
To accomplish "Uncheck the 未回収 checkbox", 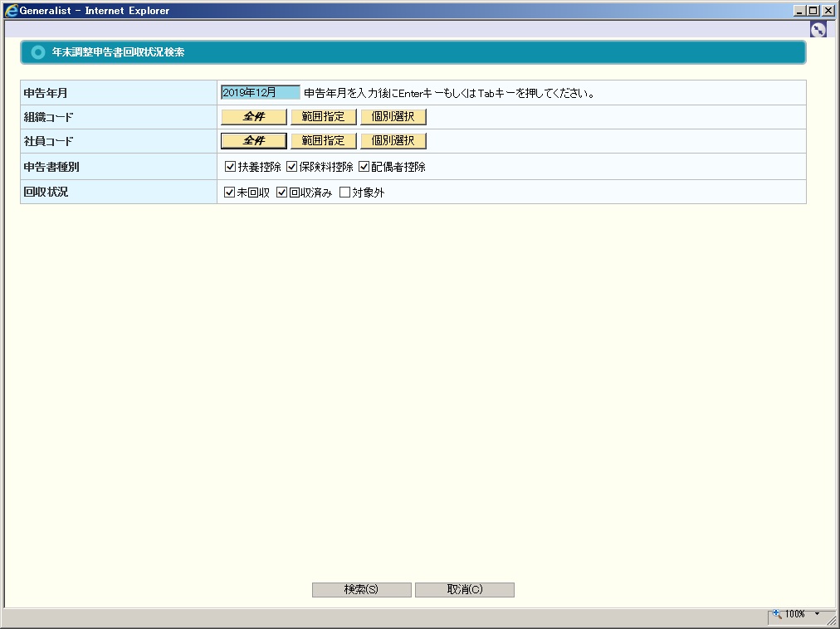I will click(x=231, y=193).
